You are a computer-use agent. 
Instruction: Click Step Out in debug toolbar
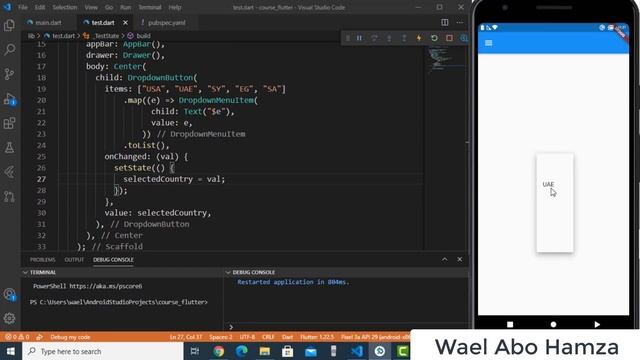pyautogui.click(x=404, y=38)
